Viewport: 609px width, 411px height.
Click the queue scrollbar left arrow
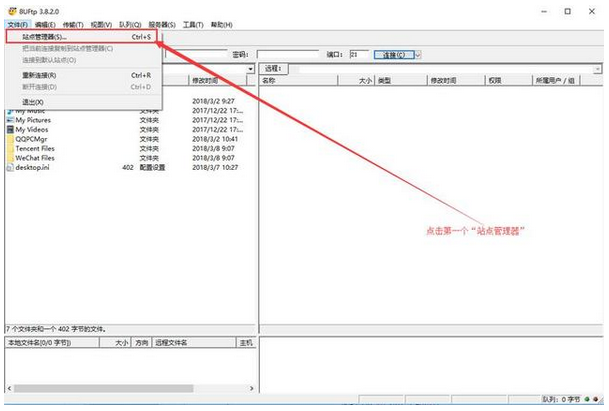click(10, 388)
